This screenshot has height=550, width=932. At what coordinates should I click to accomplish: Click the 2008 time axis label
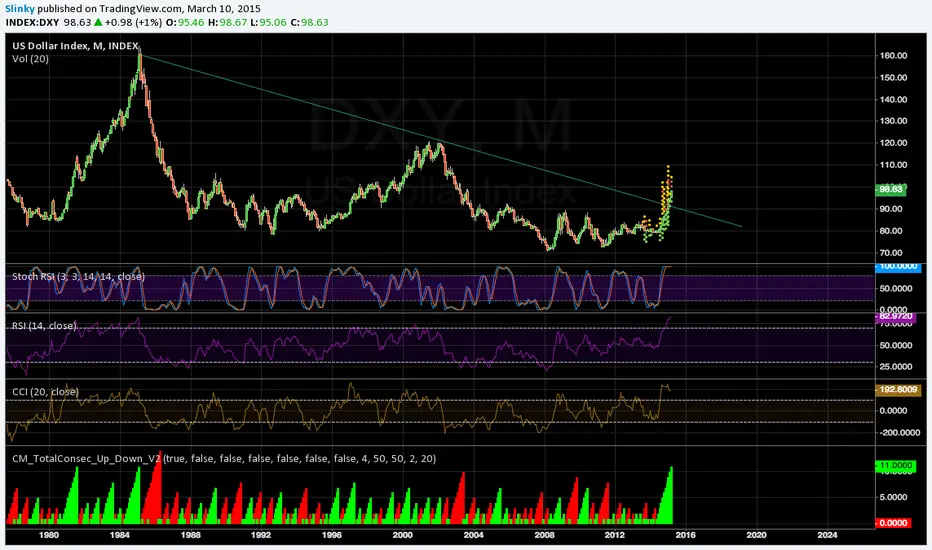pyautogui.click(x=544, y=535)
